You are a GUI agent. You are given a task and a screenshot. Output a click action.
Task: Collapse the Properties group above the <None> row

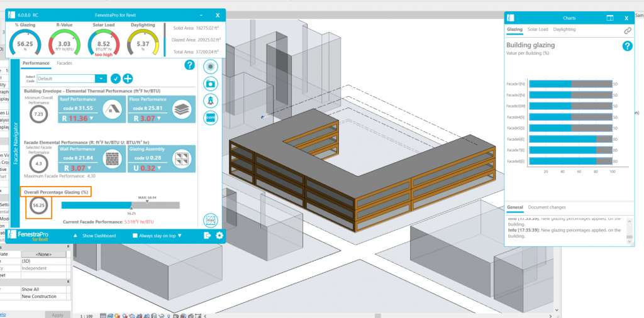click(x=68, y=246)
